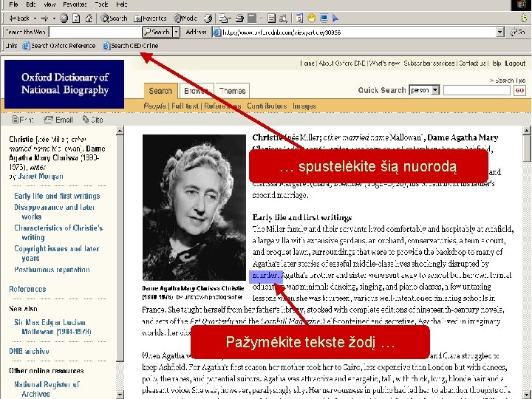
Task: Click the monitor toolbar icon
Action: click(x=324, y=18)
